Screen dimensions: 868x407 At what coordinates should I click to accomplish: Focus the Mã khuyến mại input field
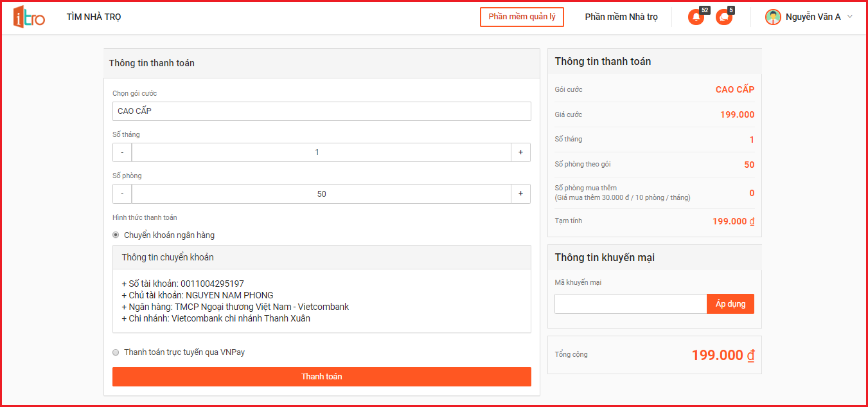point(630,304)
